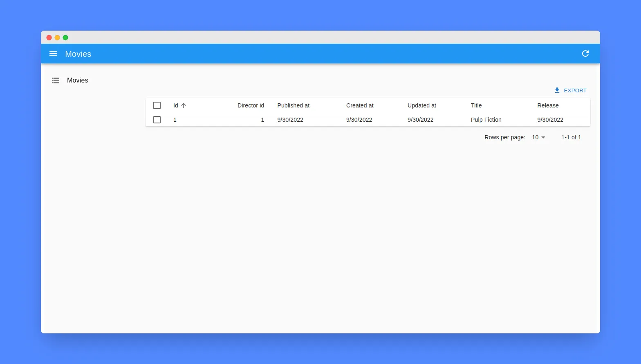Viewport: 641px width, 364px height.
Task: Click the Export button
Action: click(x=570, y=90)
